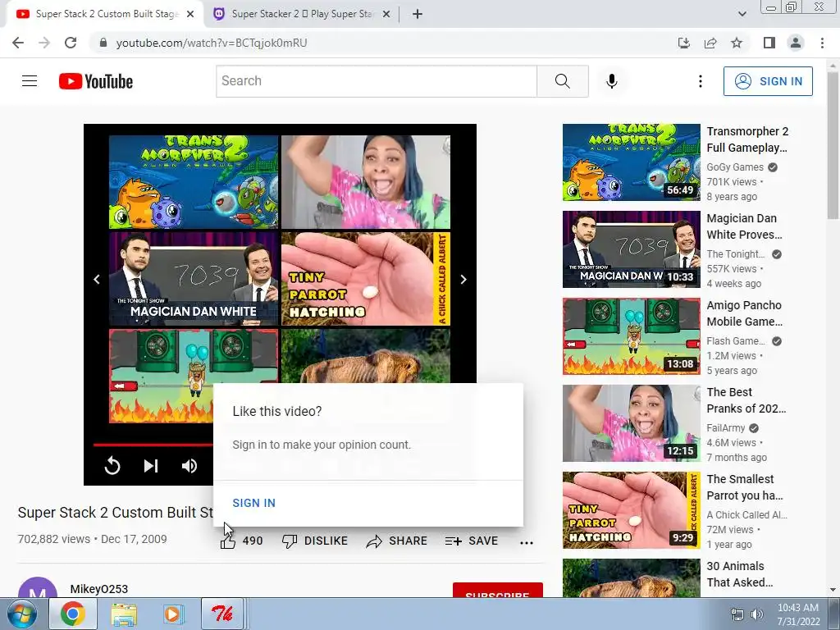Focus the YouTube search box
The height and width of the screenshot is (630, 840).
377,81
